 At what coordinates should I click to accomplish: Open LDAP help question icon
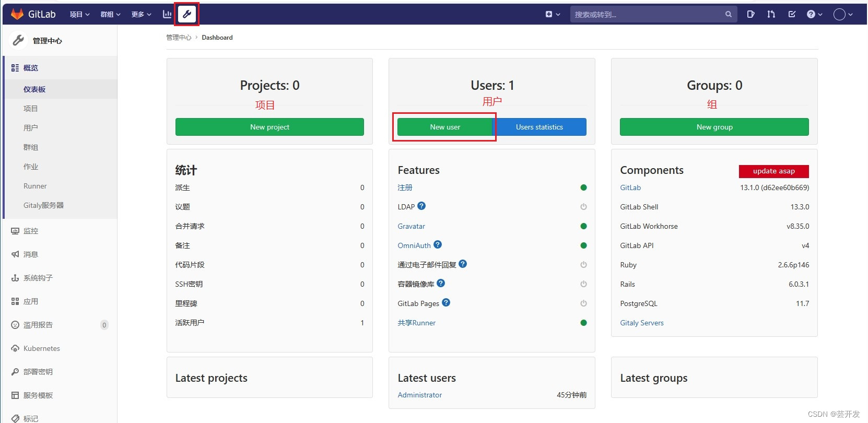click(421, 206)
